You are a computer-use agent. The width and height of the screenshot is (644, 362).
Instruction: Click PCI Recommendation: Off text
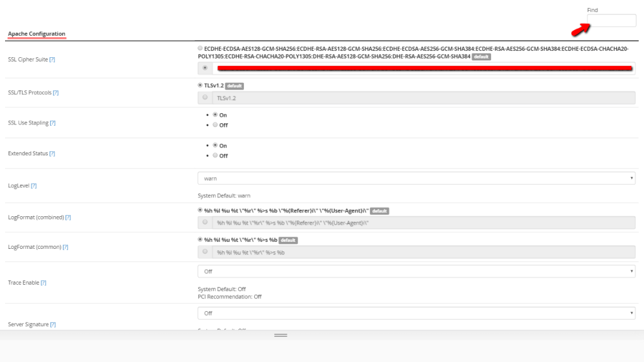pyautogui.click(x=230, y=297)
